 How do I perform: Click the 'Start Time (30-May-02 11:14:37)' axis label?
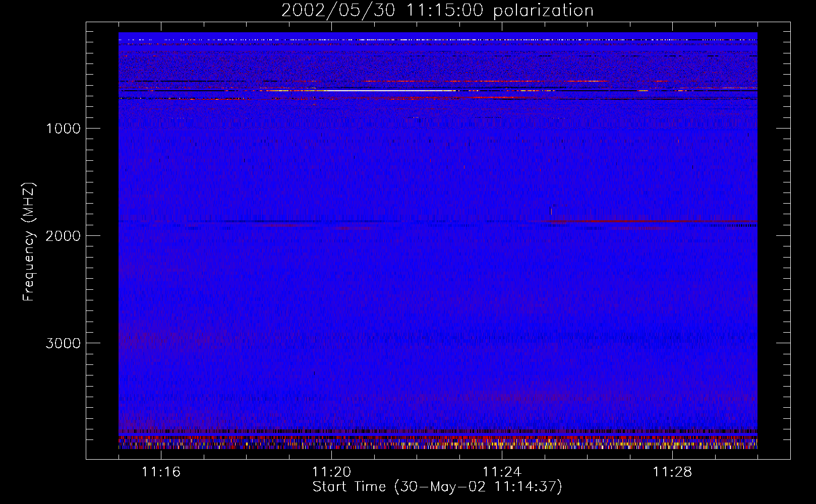point(437,487)
